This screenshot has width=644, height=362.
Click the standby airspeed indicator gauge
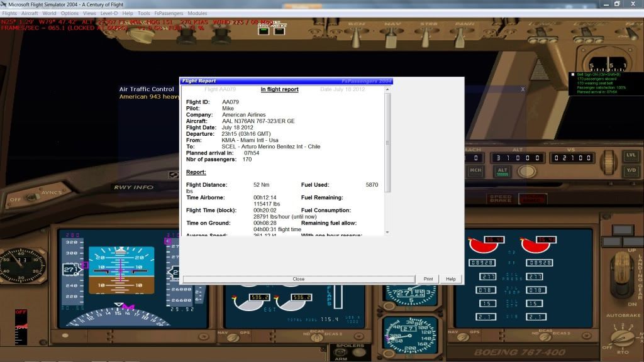pos(410,337)
